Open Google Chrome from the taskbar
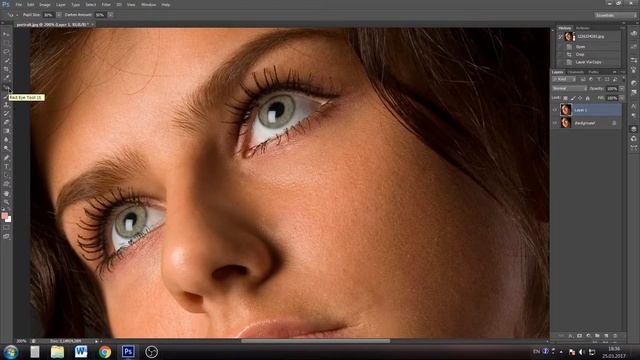Screen dimensions: 640x360 pos(104,351)
